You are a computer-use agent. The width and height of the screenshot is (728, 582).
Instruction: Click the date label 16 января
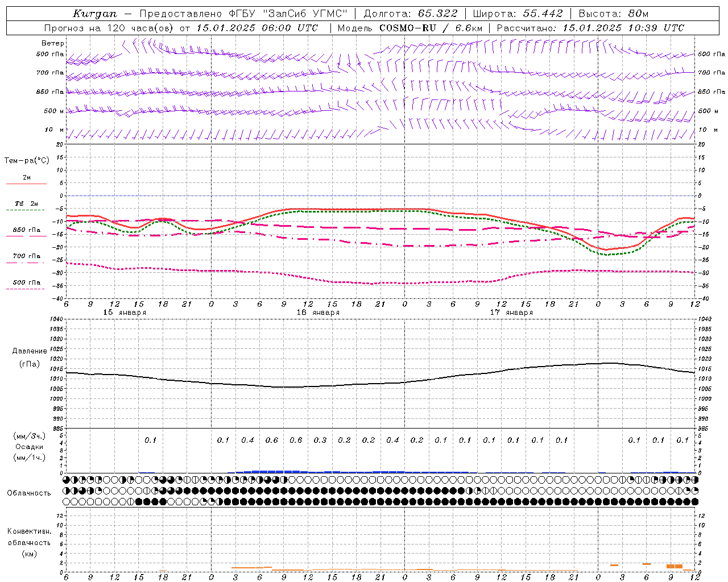(318, 313)
